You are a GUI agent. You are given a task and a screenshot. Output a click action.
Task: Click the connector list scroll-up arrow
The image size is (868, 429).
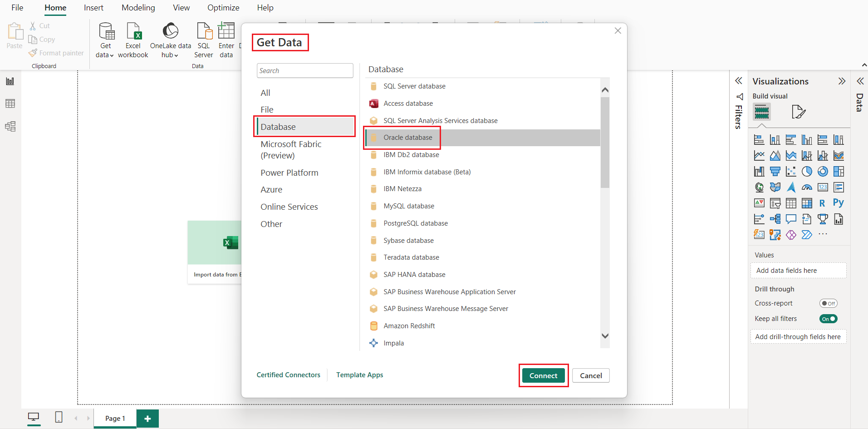point(605,90)
